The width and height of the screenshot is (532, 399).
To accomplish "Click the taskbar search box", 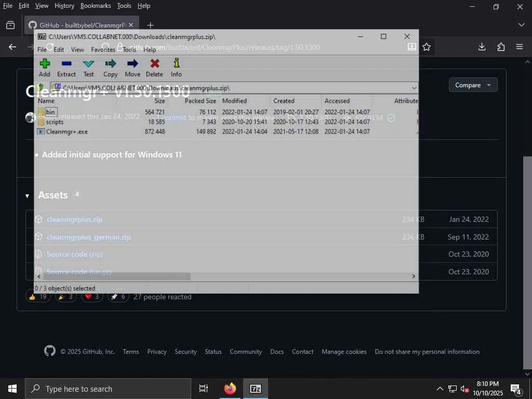I will (x=108, y=389).
